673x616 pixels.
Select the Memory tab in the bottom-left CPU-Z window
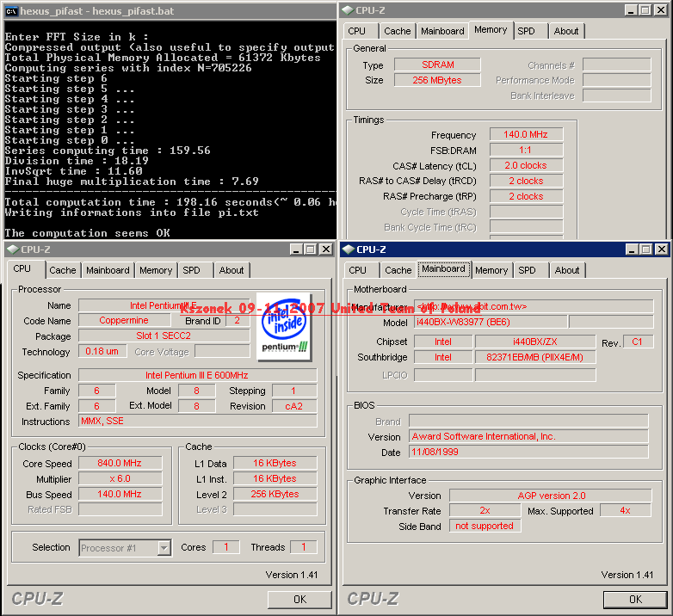(156, 270)
